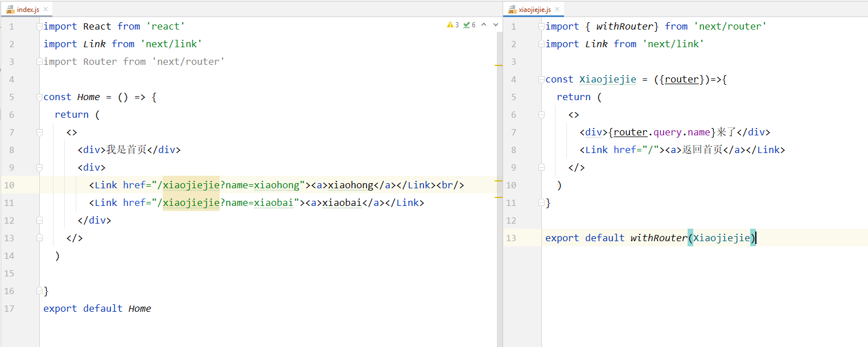The height and width of the screenshot is (347, 868).
Task: Click error stripe mark beside index.js line 3
Action: pos(499,65)
